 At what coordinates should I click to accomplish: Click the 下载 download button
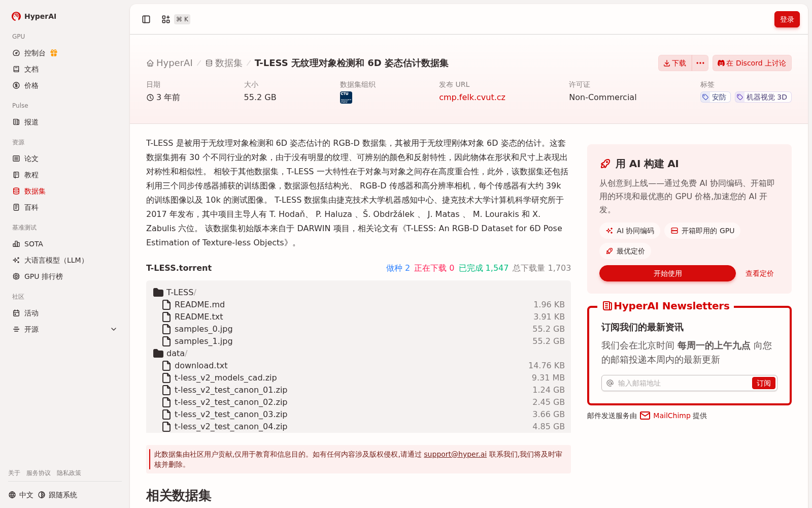pyautogui.click(x=674, y=63)
